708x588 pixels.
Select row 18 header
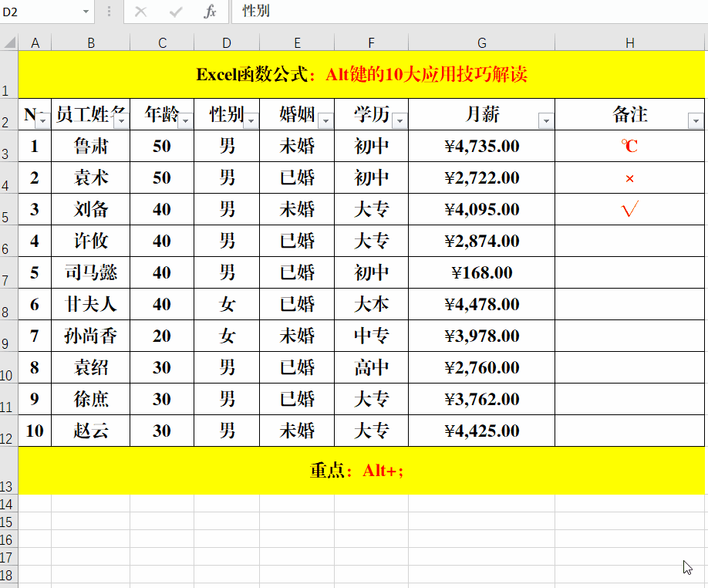pos(9,574)
